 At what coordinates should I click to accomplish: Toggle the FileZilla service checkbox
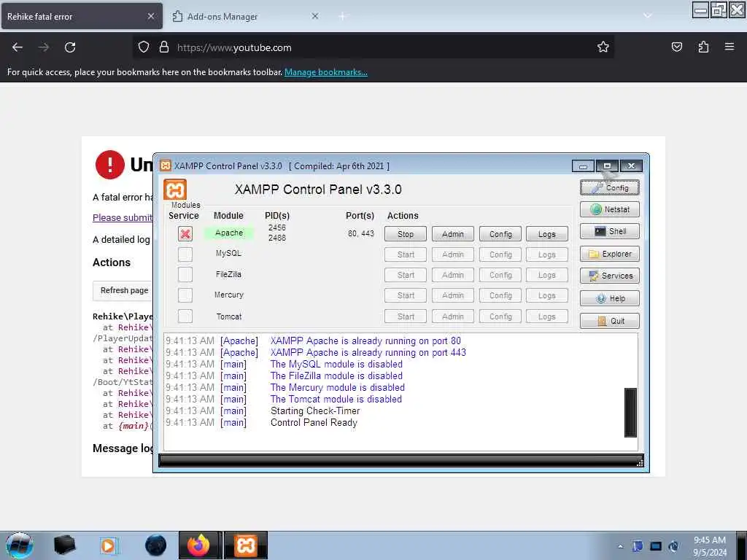point(185,275)
